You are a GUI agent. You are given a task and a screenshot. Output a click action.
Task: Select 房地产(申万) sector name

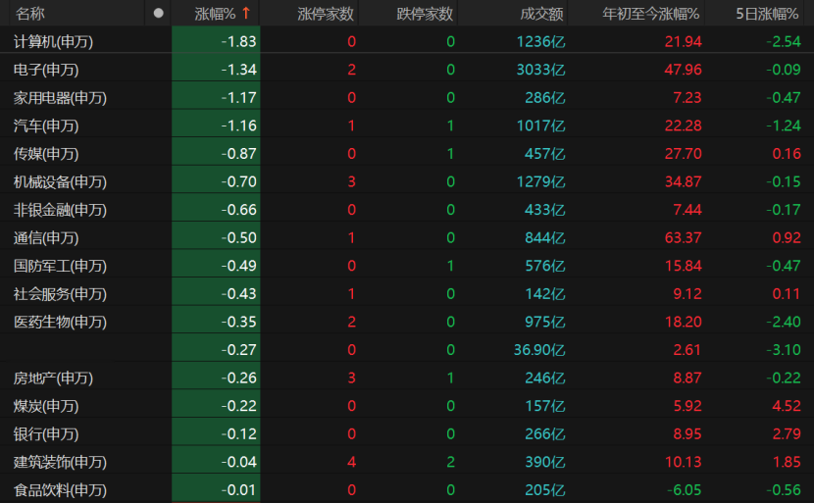(x=54, y=378)
